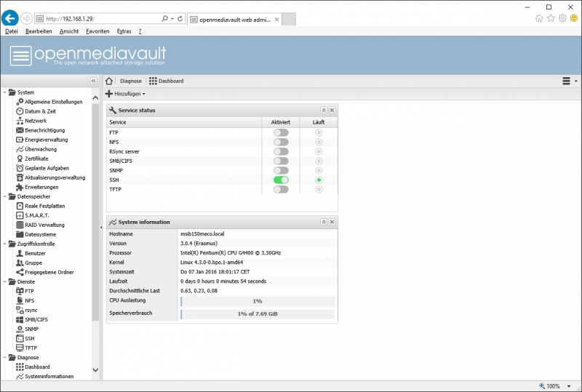
Task: Open Energieverwaltung settings
Action: (x=42, y=140)
